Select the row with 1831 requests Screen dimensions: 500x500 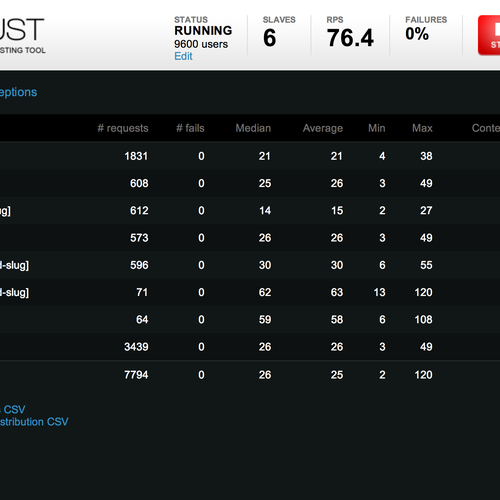click(x=250, y=156)
